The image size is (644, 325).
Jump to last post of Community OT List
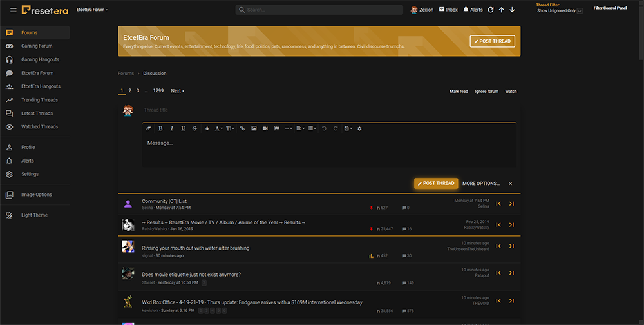511,204
